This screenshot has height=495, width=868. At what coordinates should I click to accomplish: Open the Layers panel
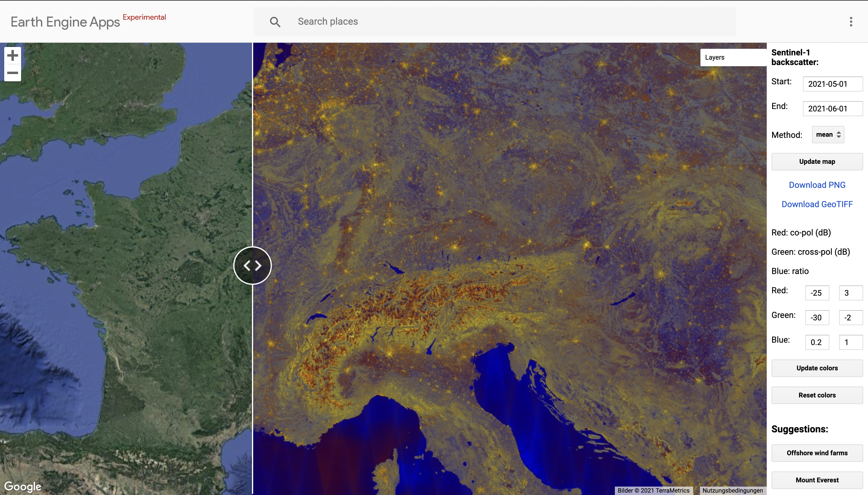click(733, 58)
